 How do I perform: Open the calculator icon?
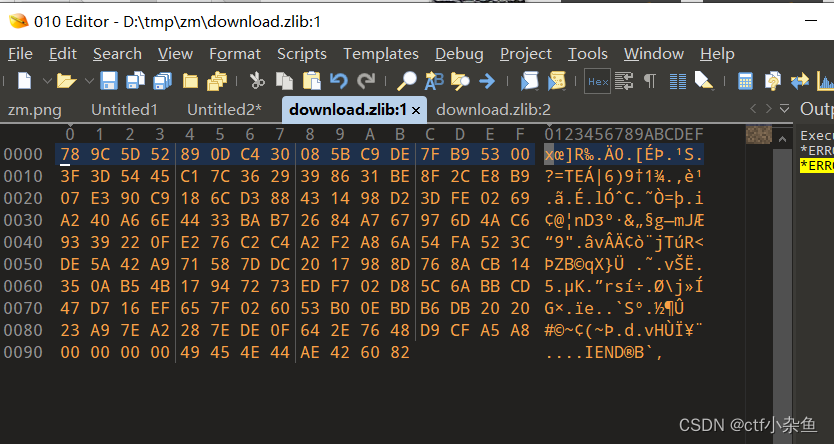[745, 81]
